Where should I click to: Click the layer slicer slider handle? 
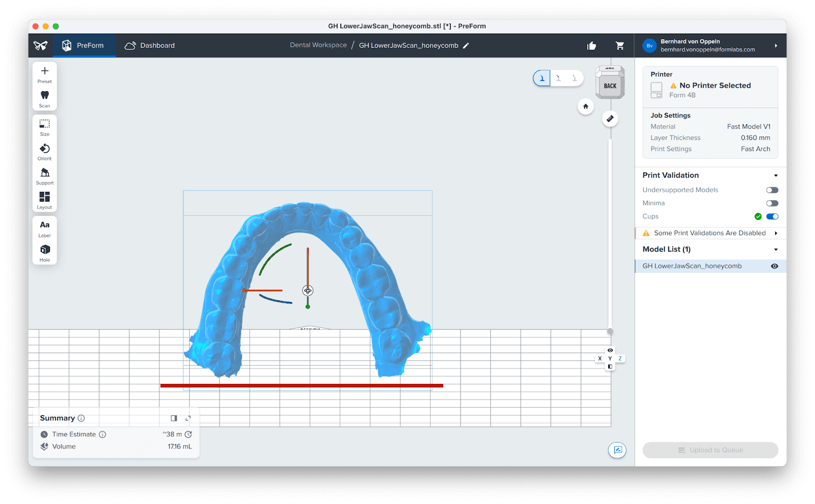point(610,331)
